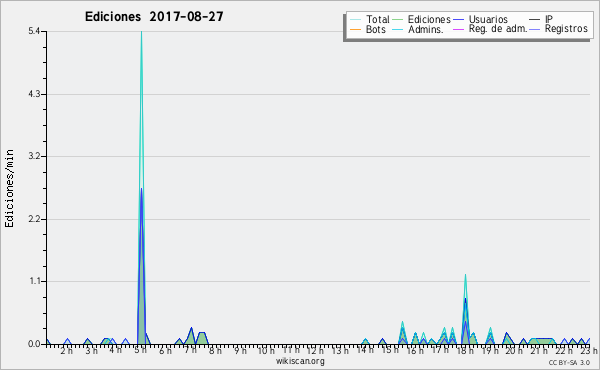
Task: Click the magenta line swatch beside Reg. de adm.
Action: pyautogui.click(x=458, y=29)
